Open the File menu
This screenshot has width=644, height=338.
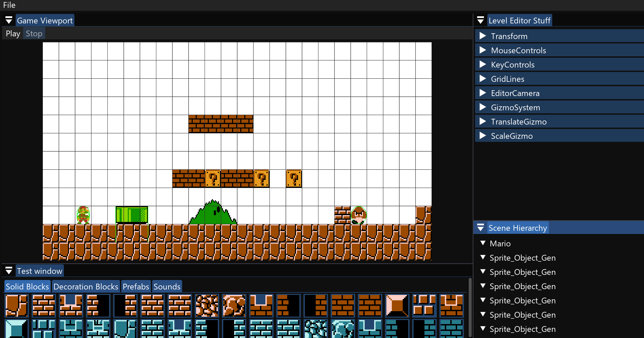[x=9, y=5]
